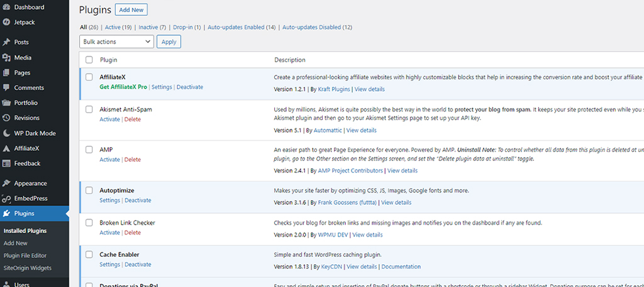Click Add New in Plugins submenu
The image size is (644, 287).
[16, 243]
